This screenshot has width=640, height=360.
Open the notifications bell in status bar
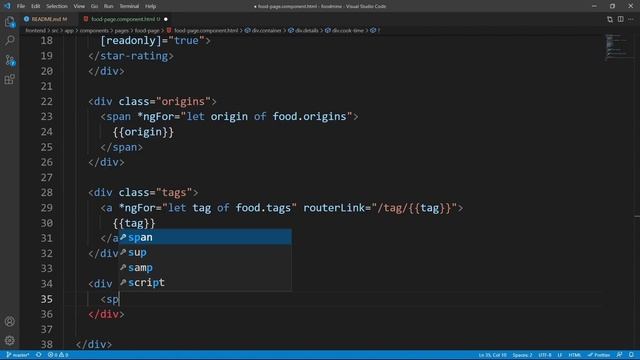[631, 355]
